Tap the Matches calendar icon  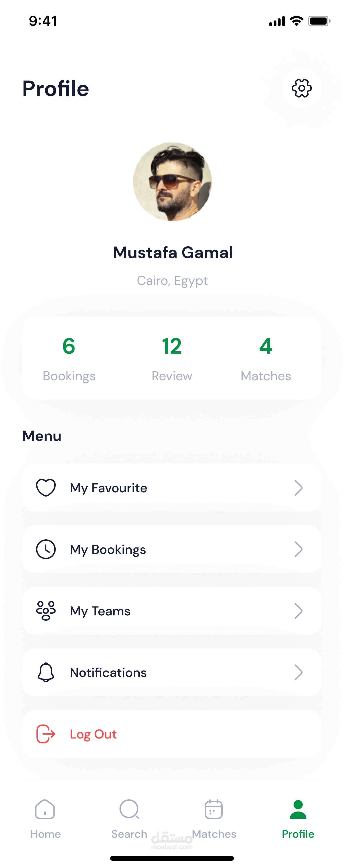pyautogui.click(x=214, y=809)
